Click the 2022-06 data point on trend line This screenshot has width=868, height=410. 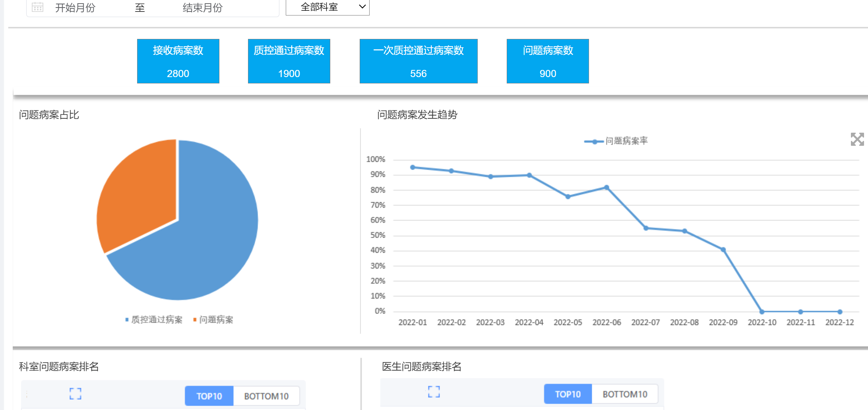(x=606, y=188)
